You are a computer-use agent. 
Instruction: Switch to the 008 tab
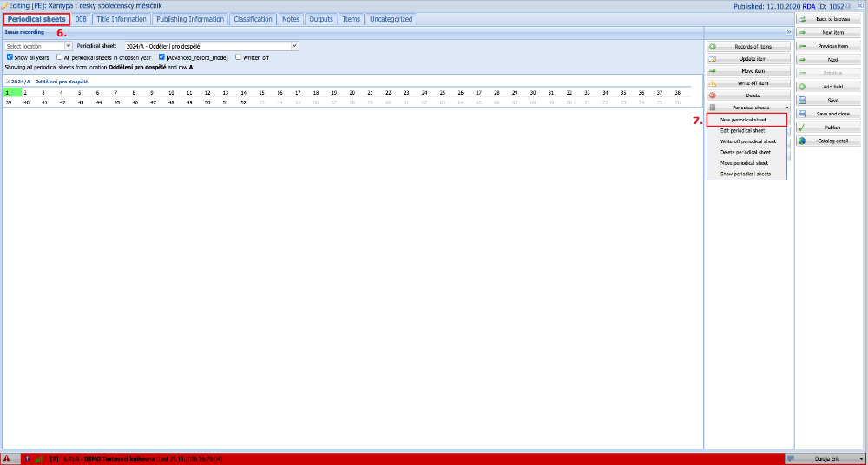click(81, 19)
